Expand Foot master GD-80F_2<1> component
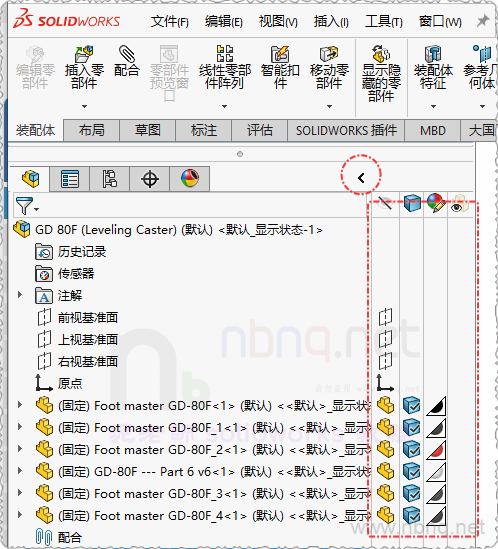498x549 pixels. 20,449
